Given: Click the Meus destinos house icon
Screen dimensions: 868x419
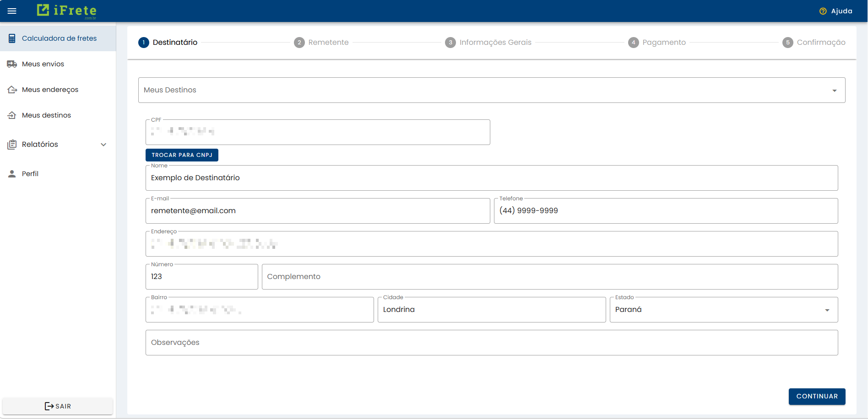Looking at the screenshot, I should 12,115.
